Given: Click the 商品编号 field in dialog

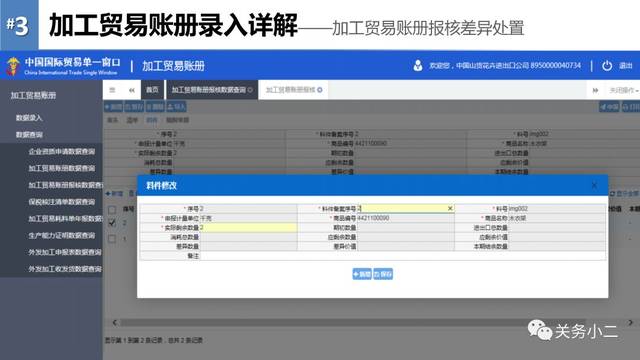Looking at the screenshot, I should point(405,218).
